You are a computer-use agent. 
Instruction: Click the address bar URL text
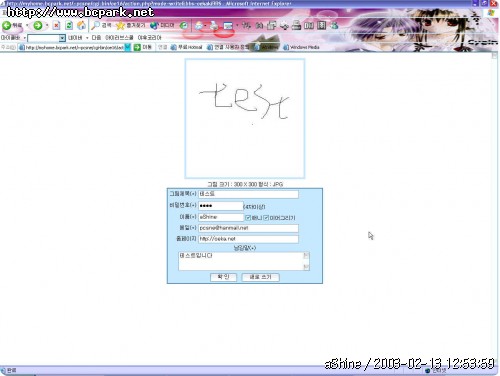75,47
